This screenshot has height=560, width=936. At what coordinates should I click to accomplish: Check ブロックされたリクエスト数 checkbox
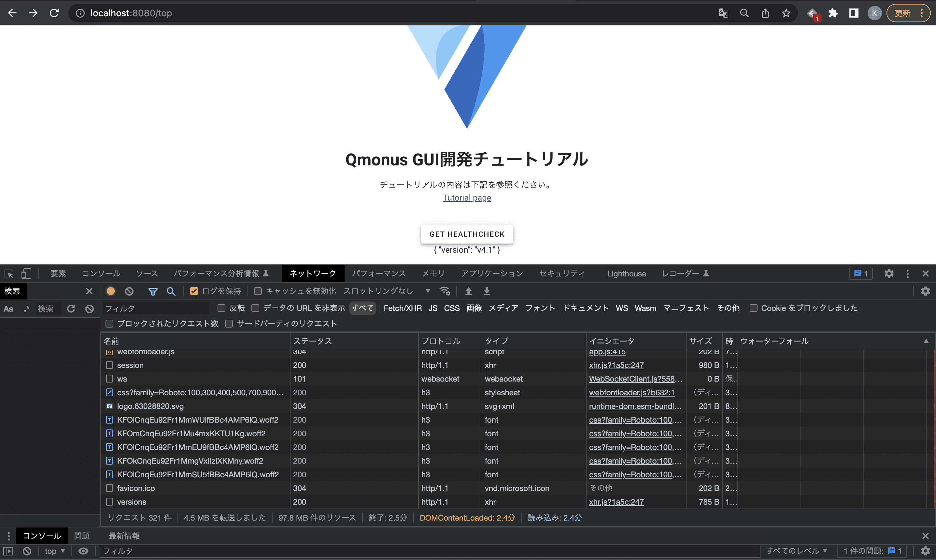tap(109, 324)
